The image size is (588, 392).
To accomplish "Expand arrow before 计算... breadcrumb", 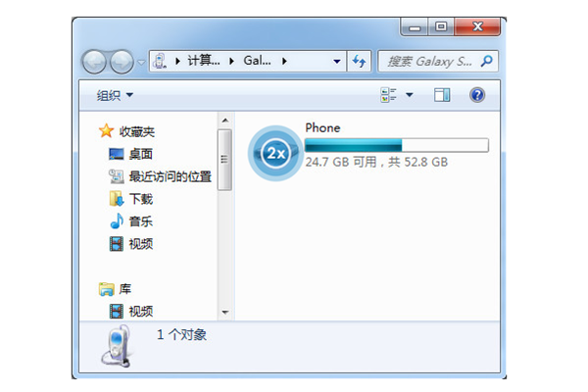I will point(177,61).
